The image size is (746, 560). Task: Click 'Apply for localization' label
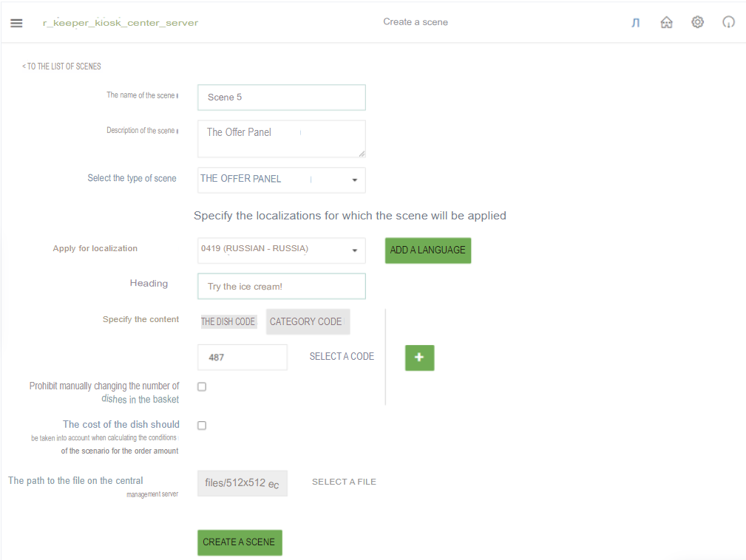point(95,248)
